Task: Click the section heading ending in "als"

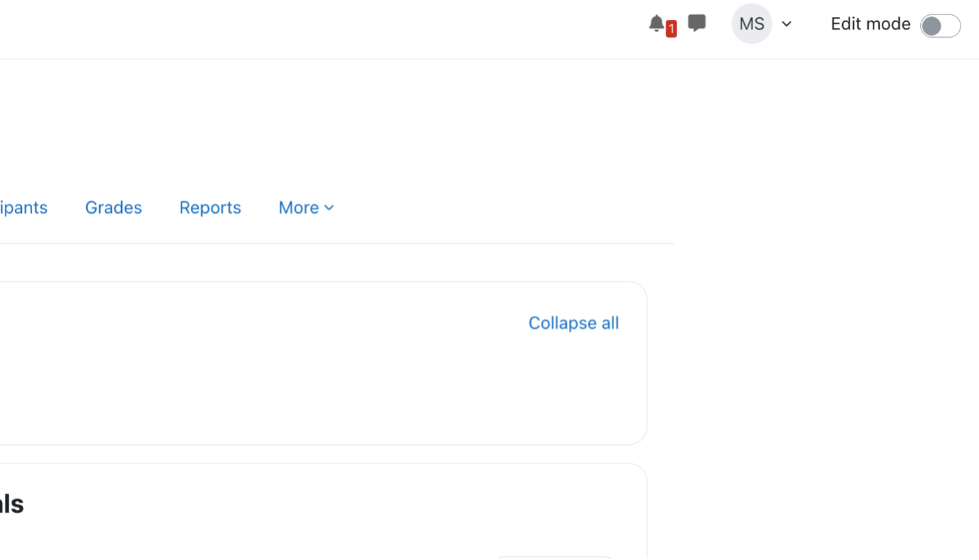Action: point(12,504)
